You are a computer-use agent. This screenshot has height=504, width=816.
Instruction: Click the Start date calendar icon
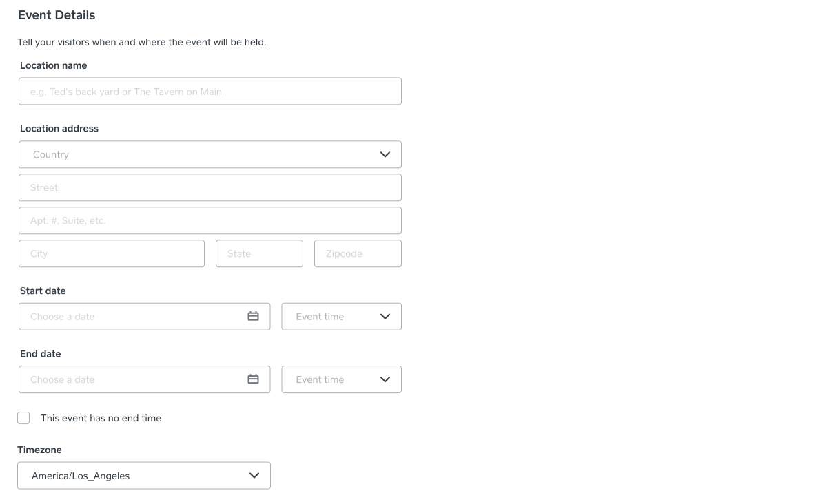pyautogui.click(x=253, y=317)
